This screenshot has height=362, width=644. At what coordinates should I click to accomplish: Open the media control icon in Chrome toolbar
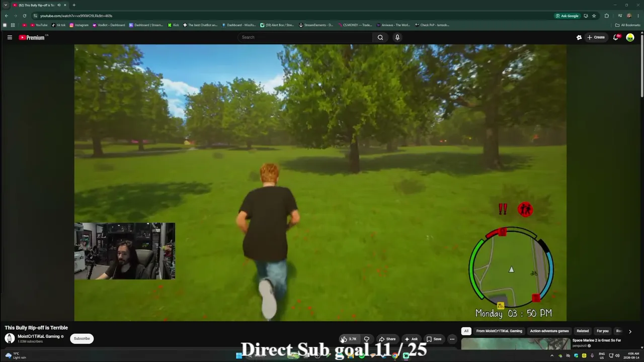click(x=620, y=16)
